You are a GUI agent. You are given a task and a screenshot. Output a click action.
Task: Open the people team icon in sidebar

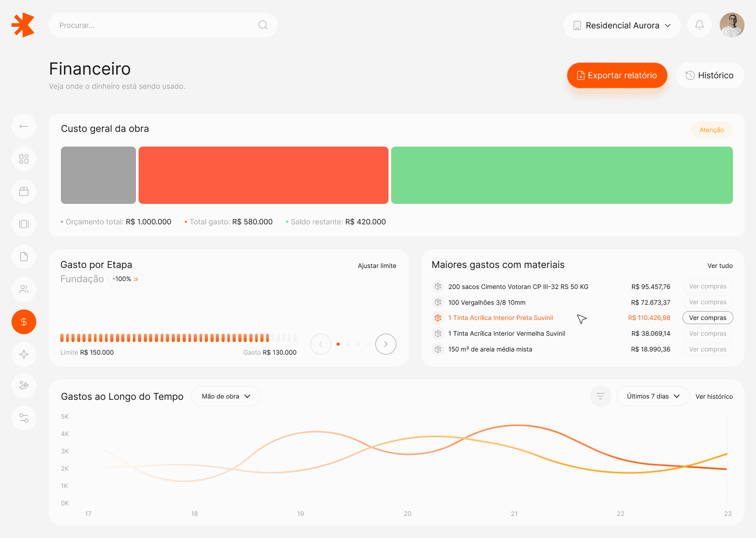tap(24, 289)
